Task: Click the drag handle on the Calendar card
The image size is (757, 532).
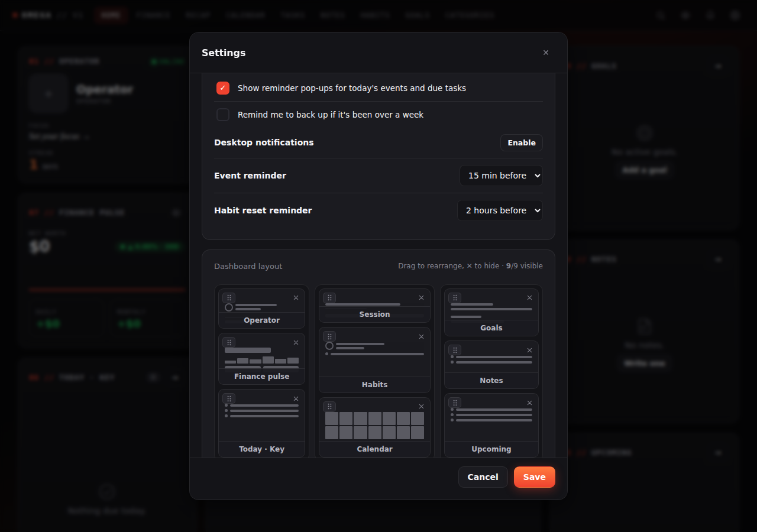Action: (x=329, y=406)
